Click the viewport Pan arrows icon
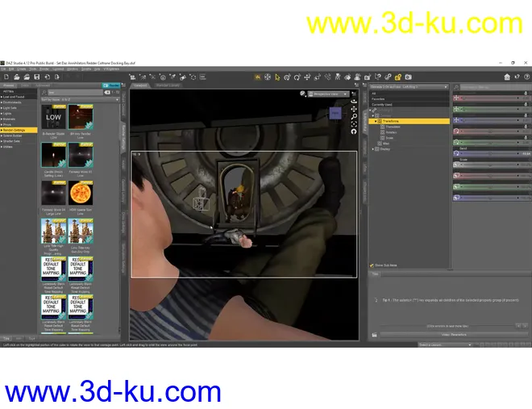This screenshot has width=532, height=409. click(x=354, y=108)
